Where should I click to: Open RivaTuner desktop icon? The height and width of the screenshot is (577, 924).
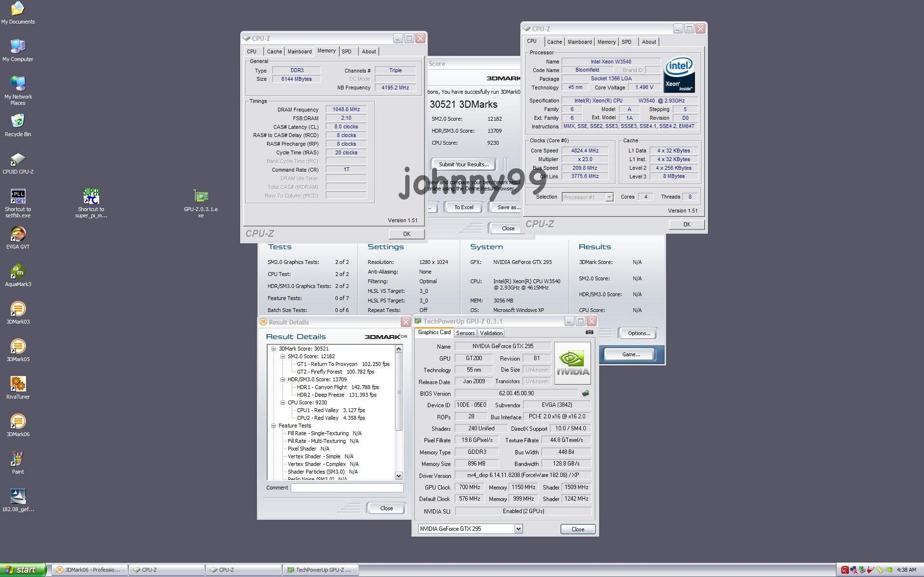pyautogui.click(x=18, y=388)
